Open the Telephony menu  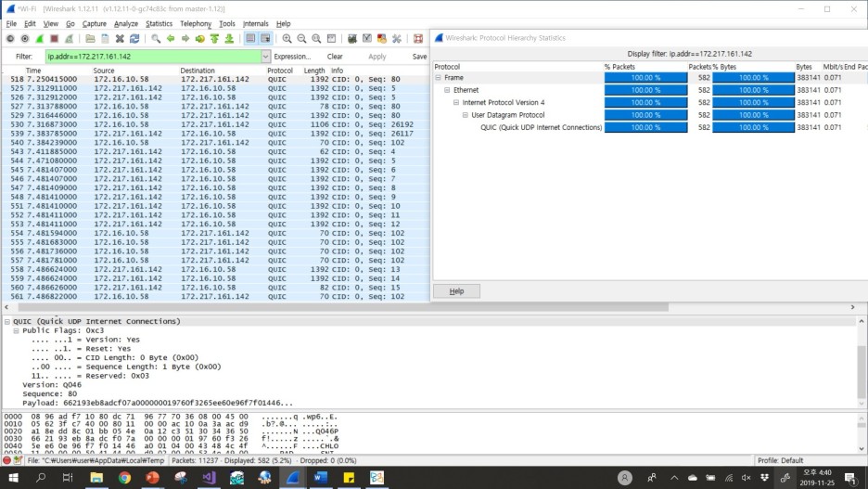click(x=196, y=24)
